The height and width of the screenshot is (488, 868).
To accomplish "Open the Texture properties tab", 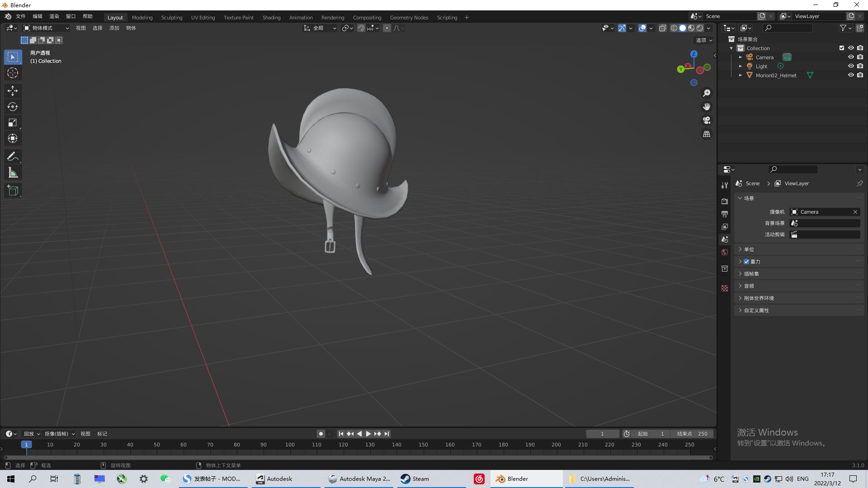I will pos(725,288).
